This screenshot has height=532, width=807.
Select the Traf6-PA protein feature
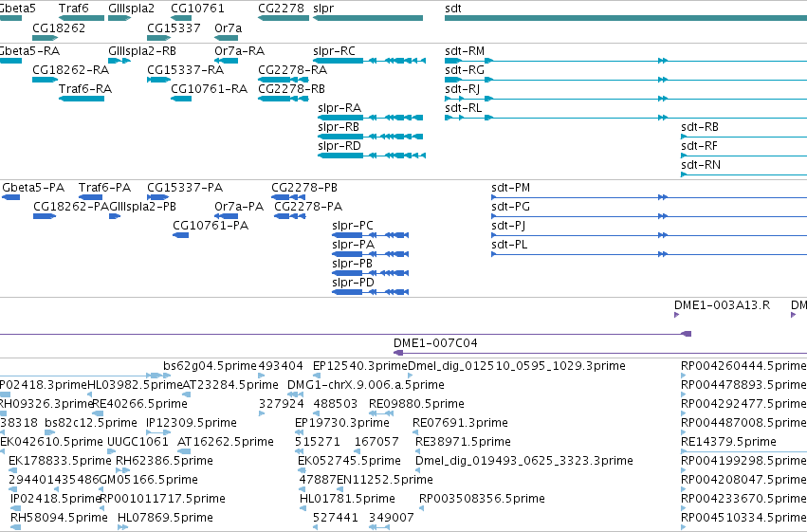[91, 197]
